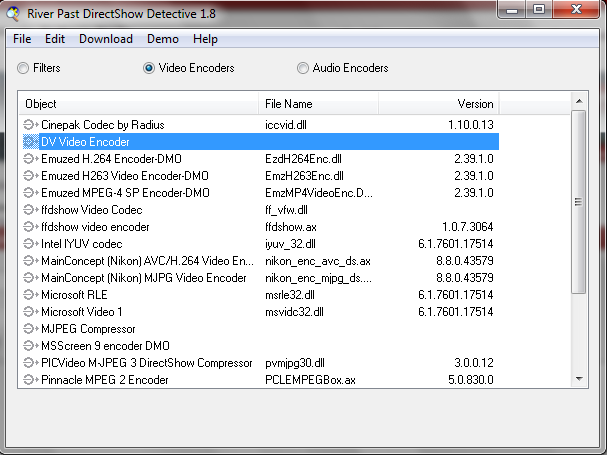The height and width of the screenshot is (455, 607).
Task: Click file name ffdshow.ax
Action: pyautogui.click(x=291, y=227)
